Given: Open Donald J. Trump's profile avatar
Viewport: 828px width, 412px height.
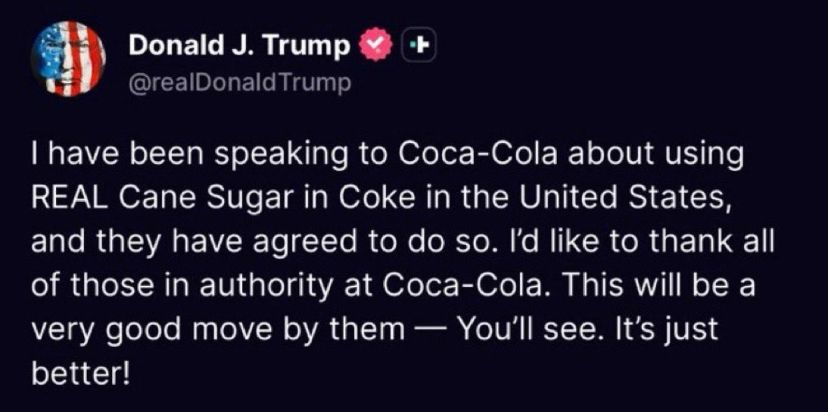Looking at the screenshot, I should (68, 59).
